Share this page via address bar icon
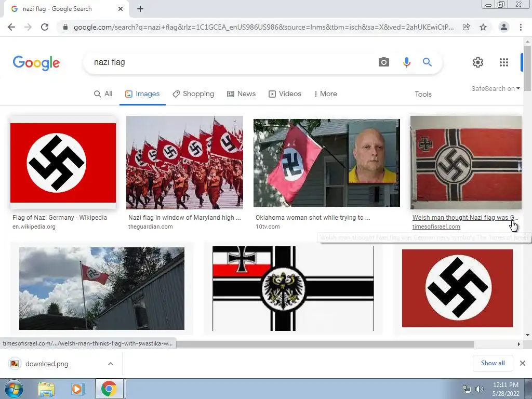This screenshot has height=399, width=532. tap(467, 27)
